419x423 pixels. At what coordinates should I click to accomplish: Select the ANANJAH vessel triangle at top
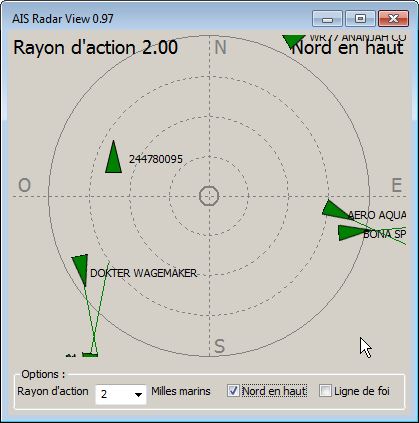click(x=294, y=41)
